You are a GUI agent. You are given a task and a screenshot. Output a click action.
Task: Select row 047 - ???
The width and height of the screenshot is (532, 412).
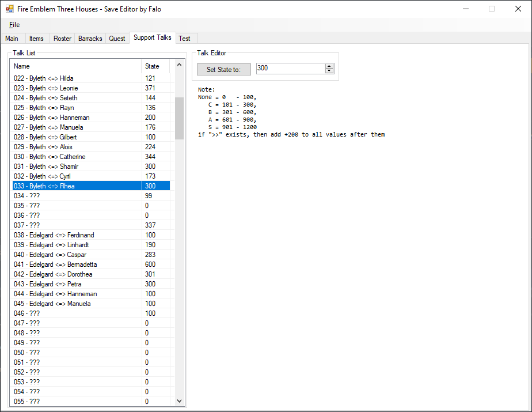click(92, 323)
